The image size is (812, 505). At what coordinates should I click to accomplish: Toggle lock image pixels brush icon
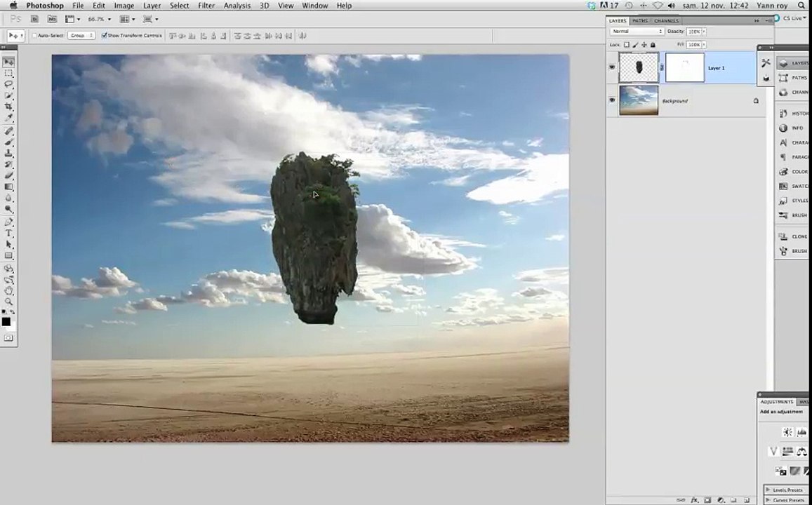[x=635, y=45]
